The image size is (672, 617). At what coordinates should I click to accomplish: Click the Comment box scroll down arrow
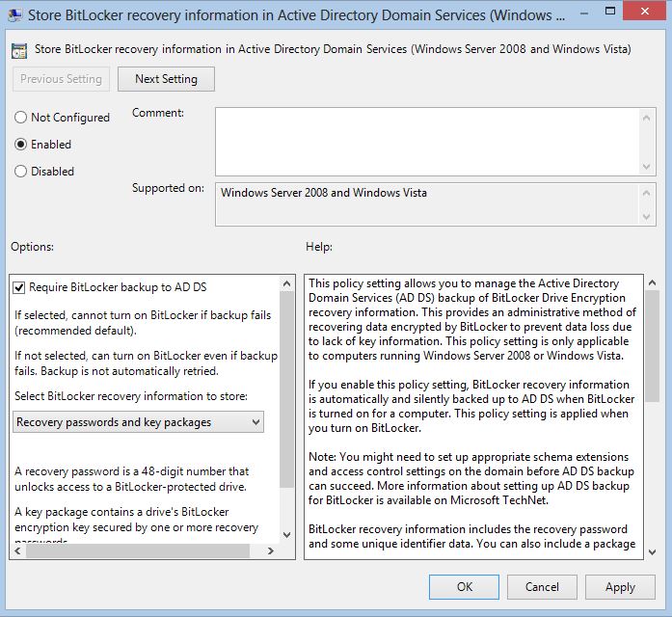(x=647, y=166)
